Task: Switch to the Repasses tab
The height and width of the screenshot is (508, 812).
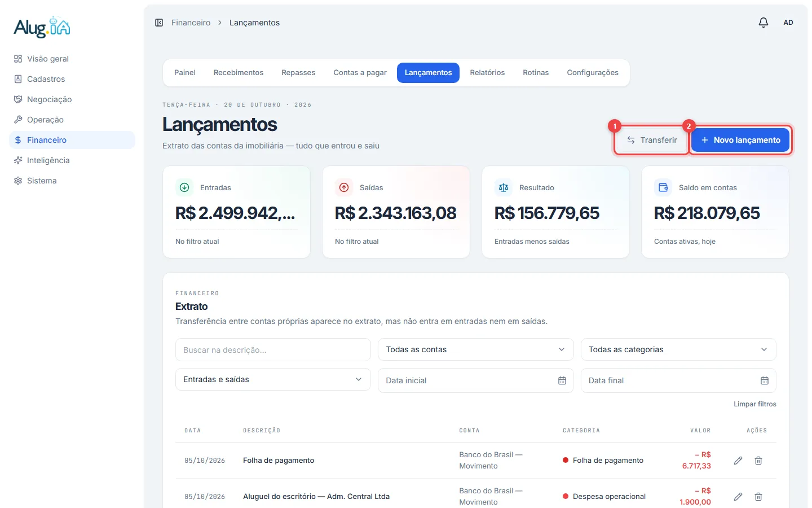Action: point(298,73)
